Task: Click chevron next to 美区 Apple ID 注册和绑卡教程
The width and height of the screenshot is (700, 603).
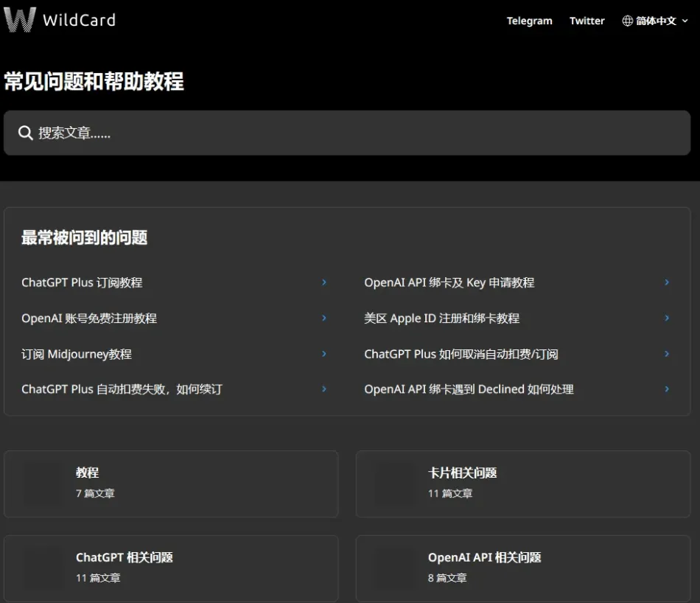Action: [x=667, y=318]
